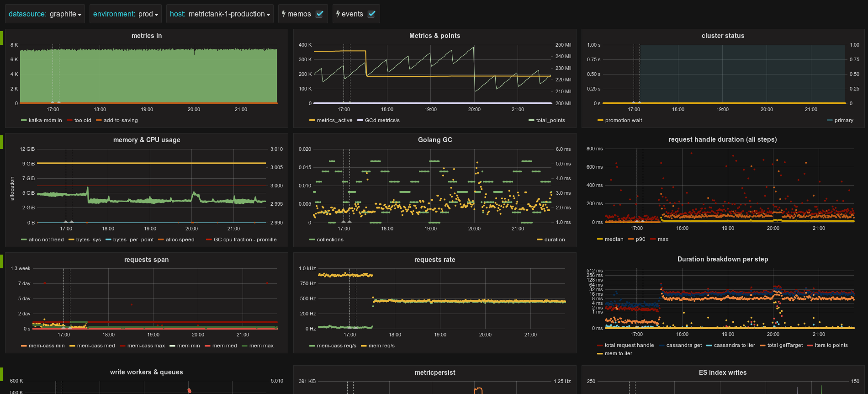868x394 pixels.
Task: Click the 'metrics_active' legend color swatch
Action: click(x=312, y=120)
